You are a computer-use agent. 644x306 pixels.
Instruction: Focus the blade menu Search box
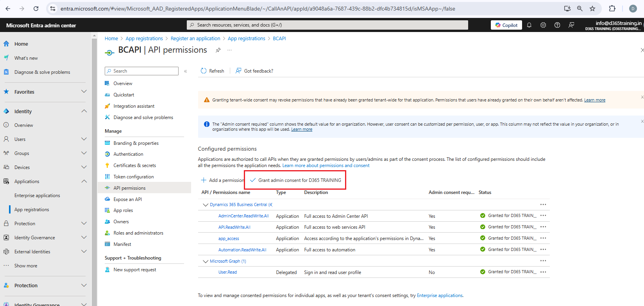point(141,71)
